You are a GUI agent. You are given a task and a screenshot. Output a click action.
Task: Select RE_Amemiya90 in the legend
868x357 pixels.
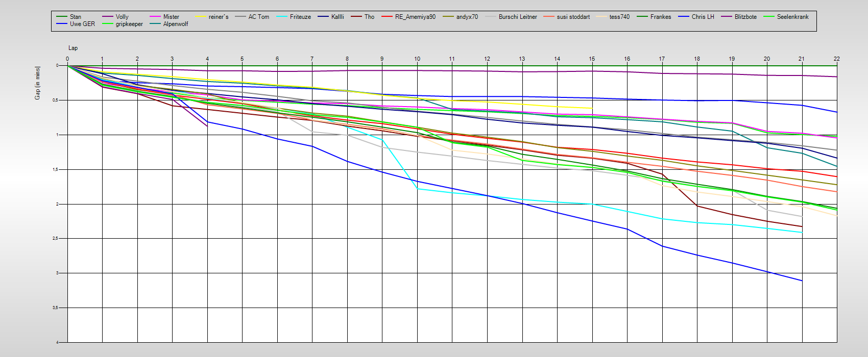pos(415,17)
